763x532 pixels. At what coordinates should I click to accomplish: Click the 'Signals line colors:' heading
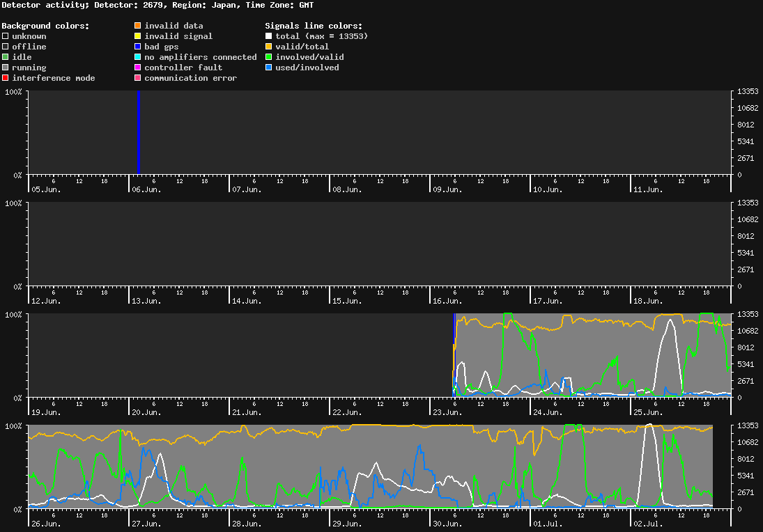(314, 26)
